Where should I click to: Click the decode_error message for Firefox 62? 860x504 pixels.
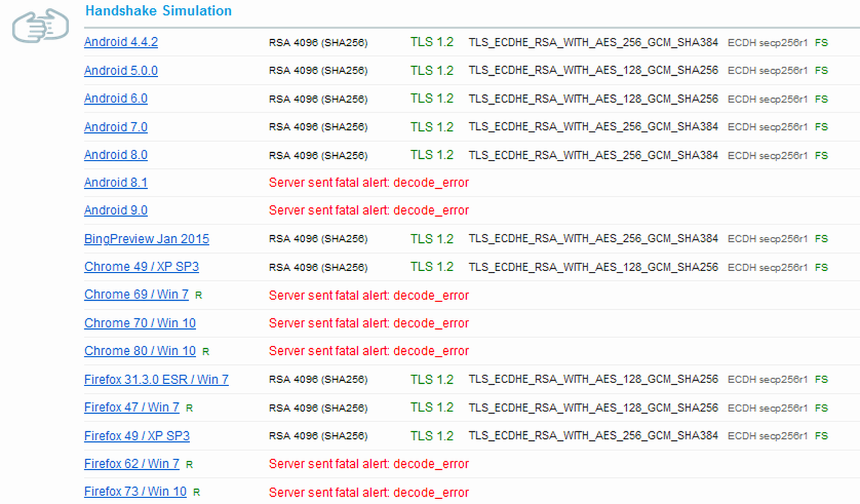(369, 464)
